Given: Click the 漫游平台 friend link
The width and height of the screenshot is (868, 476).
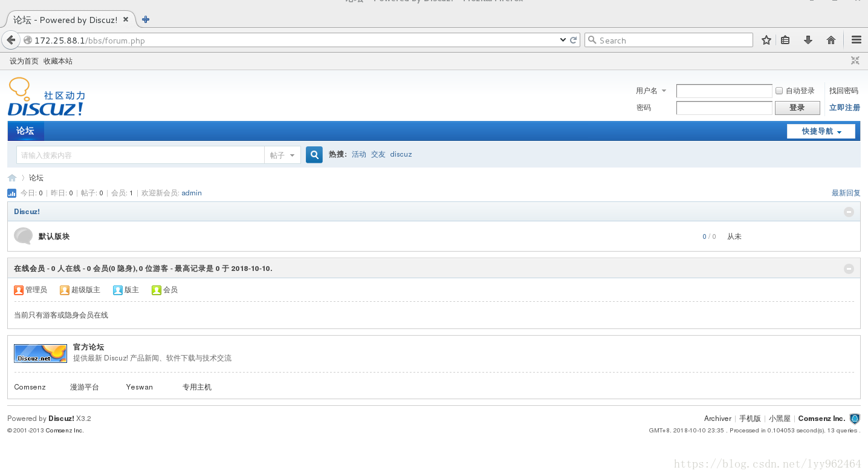Looking at the screenshot, I should pos(85,387).
